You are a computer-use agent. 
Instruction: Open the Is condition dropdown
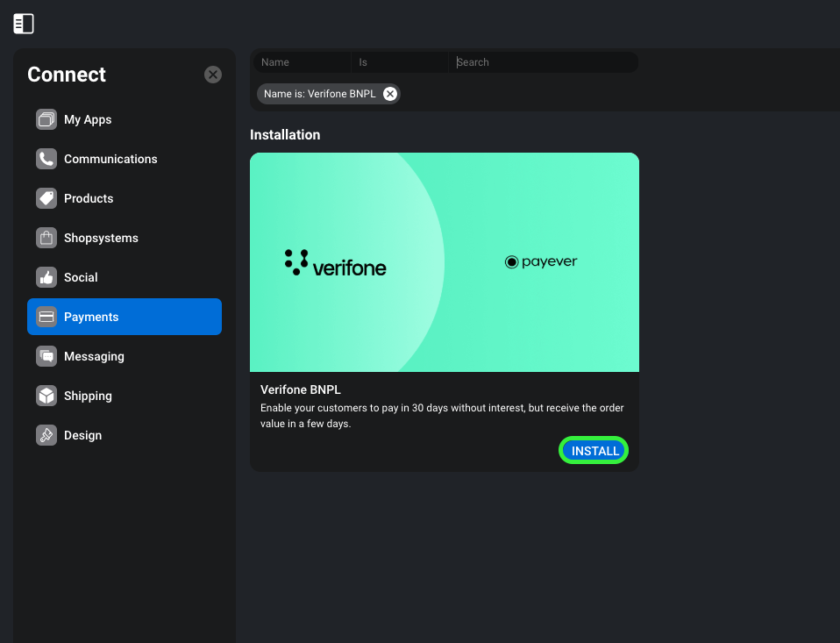(400, 62)
